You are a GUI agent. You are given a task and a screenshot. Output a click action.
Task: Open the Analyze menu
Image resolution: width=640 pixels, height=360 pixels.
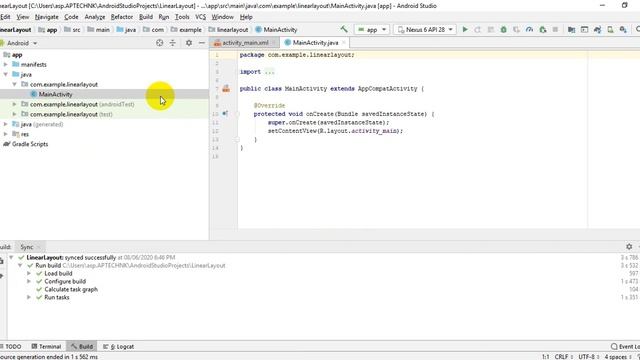(95, 17)
